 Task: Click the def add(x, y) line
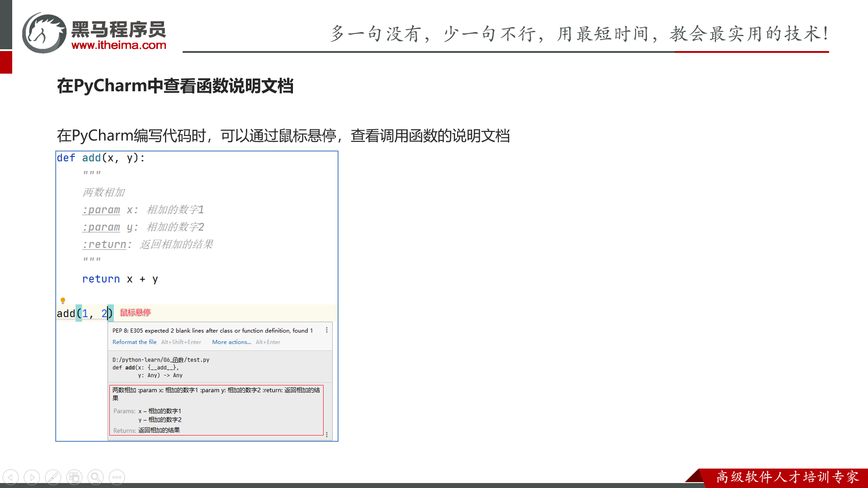pyautogui.click(x=100, y=158)
